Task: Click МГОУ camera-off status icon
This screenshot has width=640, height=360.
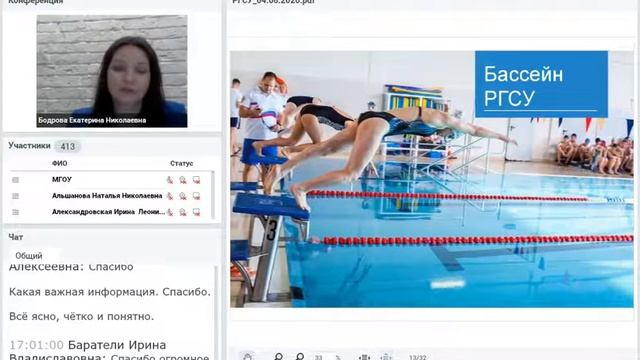Action: [183, 180]
